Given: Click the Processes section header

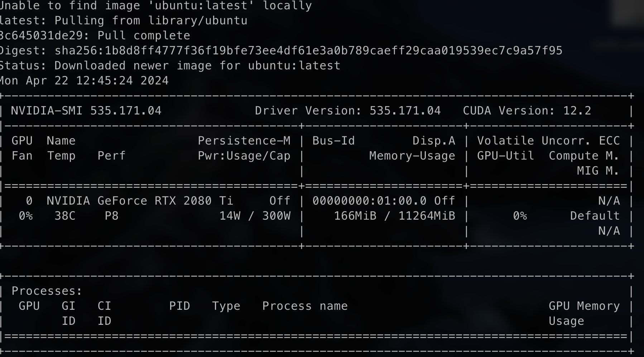Looking at the screenshot, I should click(45, 291).
